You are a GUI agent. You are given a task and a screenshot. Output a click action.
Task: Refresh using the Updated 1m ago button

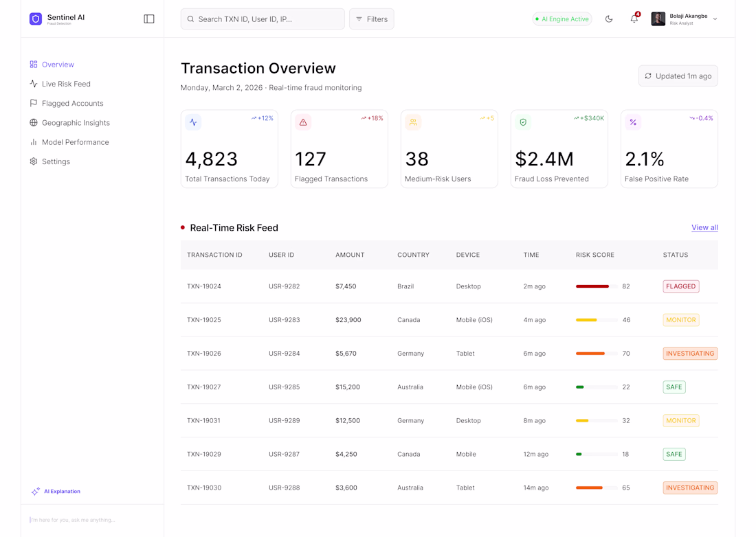(678, 76)
